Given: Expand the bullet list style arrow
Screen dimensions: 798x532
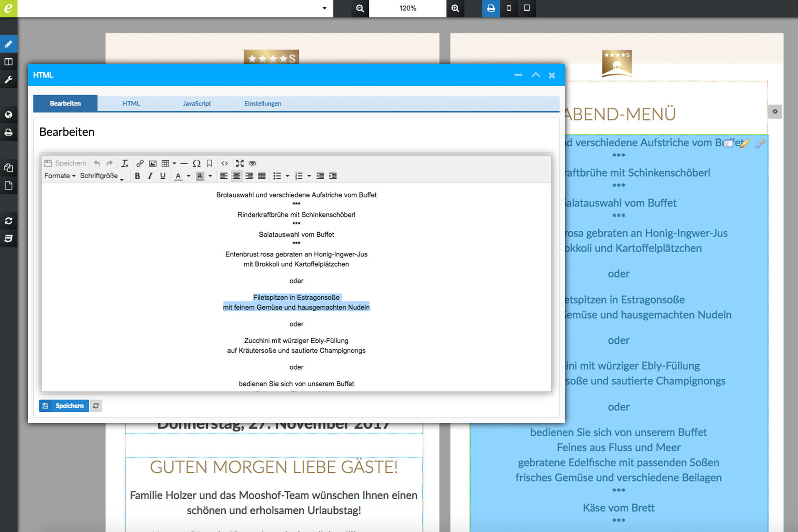Looking at the screenshot, I should [287, 176].
